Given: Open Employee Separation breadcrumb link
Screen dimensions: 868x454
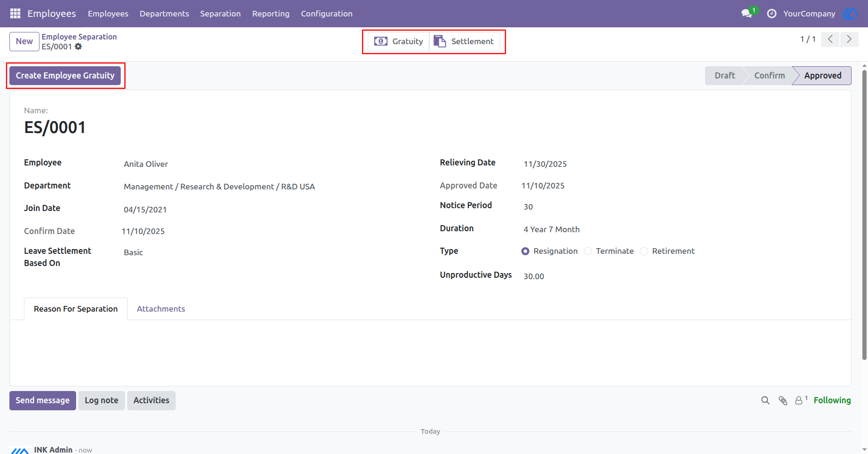Looking at the screenshot, I should (79, 37).
